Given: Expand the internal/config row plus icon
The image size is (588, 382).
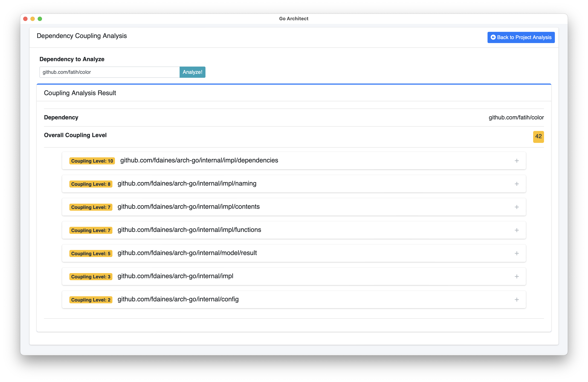Looking at the screenshot, I should [x=516, y=300].
